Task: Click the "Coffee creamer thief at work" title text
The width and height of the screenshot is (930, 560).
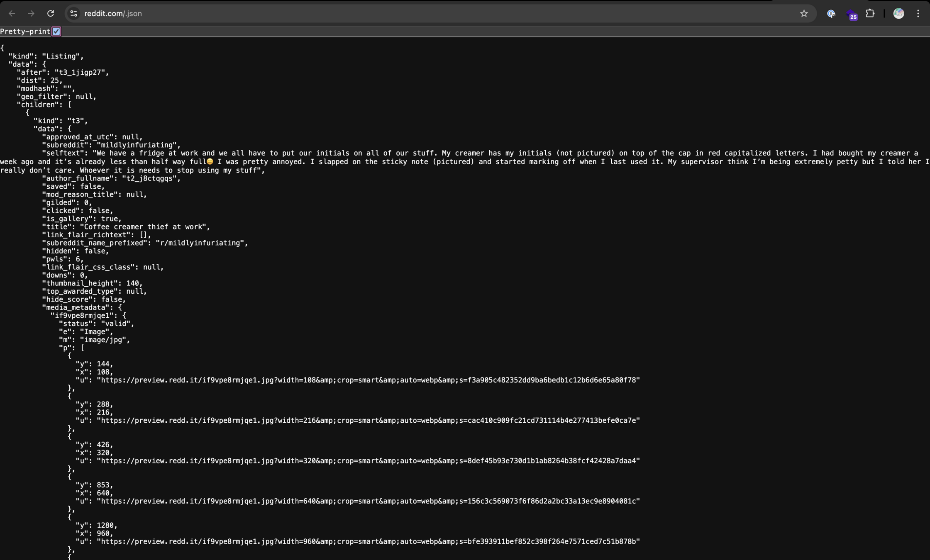Action: [144, 227]
